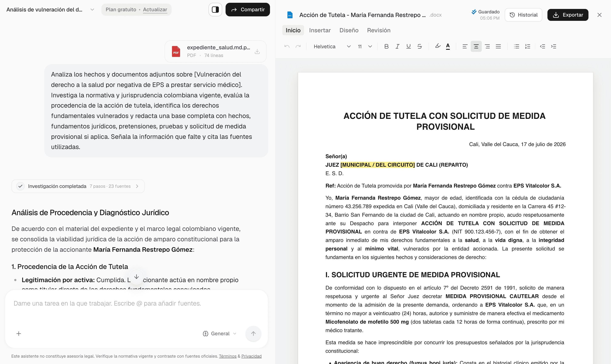Click the Actualizar upgrade link
611x364 pixels.
(155, 10)
